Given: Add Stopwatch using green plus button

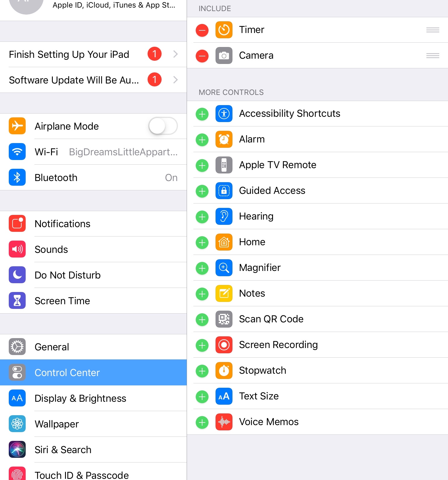Looking at the screenshot, I should pos(202,371).
